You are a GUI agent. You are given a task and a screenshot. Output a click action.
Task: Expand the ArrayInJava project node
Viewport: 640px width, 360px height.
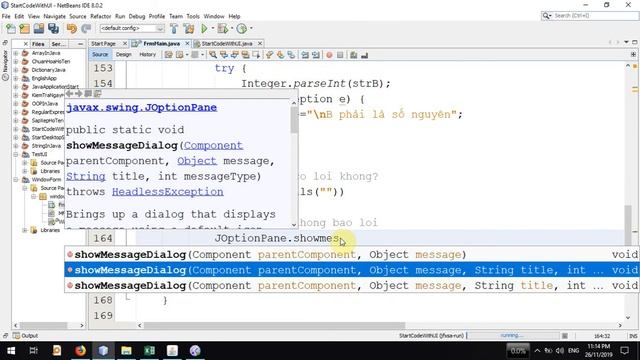click(16, 53)
